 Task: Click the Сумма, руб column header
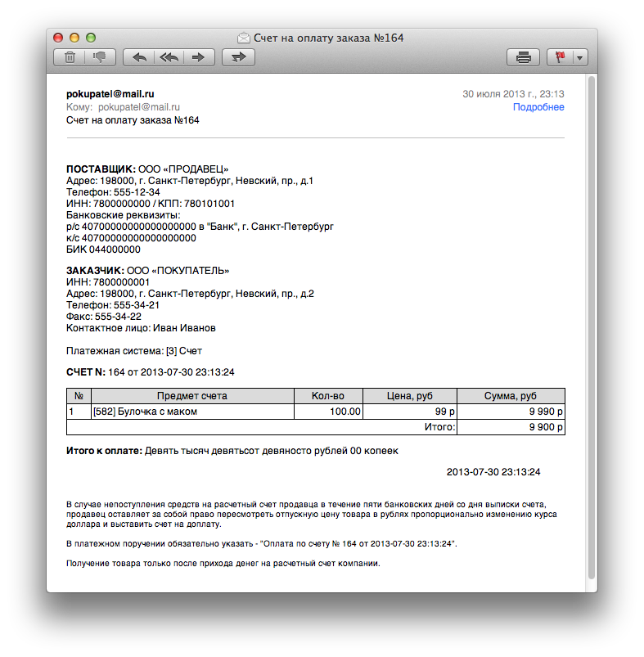(510, 396)
